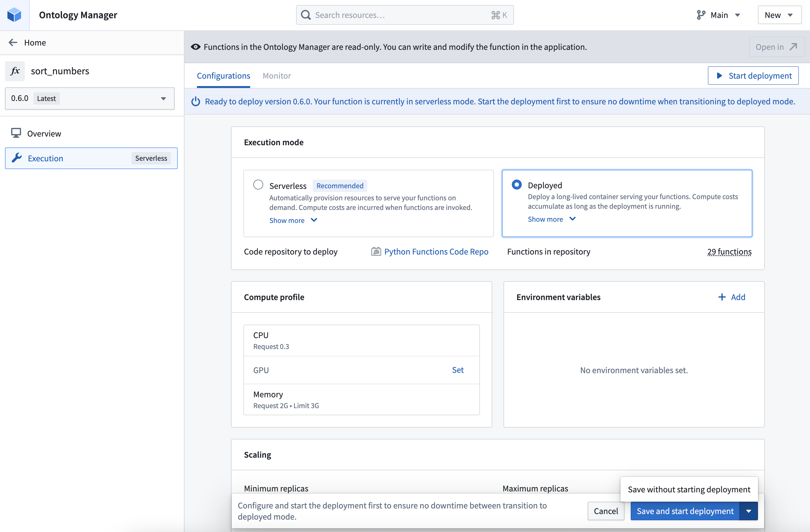Open the version 0.6.0 dropdown
The width and height of the screenshot is (810, 532).
[163, 98]
